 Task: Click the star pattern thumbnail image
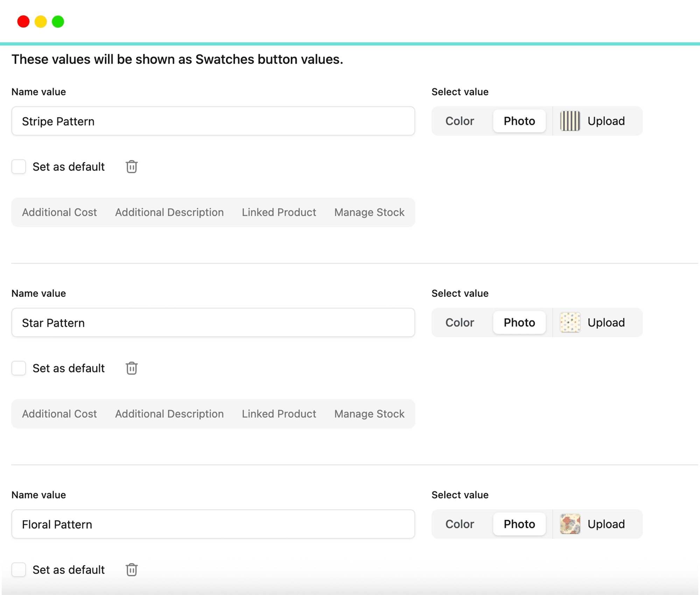point(570,323)
